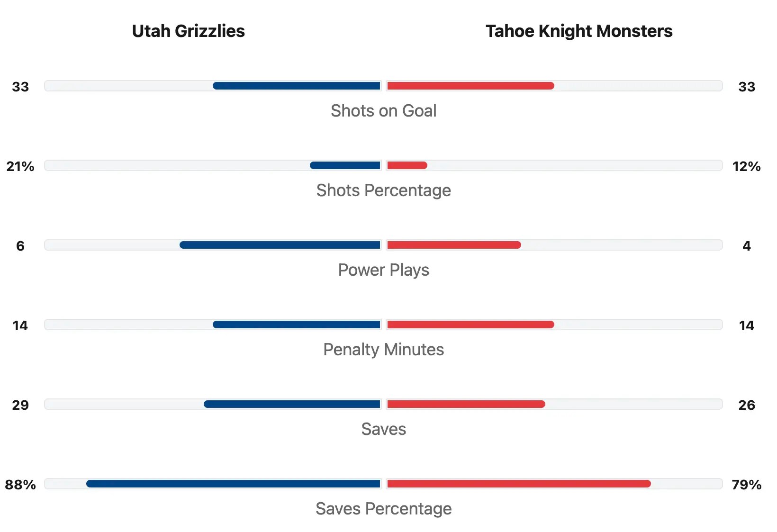The width and height of the screenshot is (777, 532).
Task: Select the Shots Percentage label
Action: [x=383, y=190]
